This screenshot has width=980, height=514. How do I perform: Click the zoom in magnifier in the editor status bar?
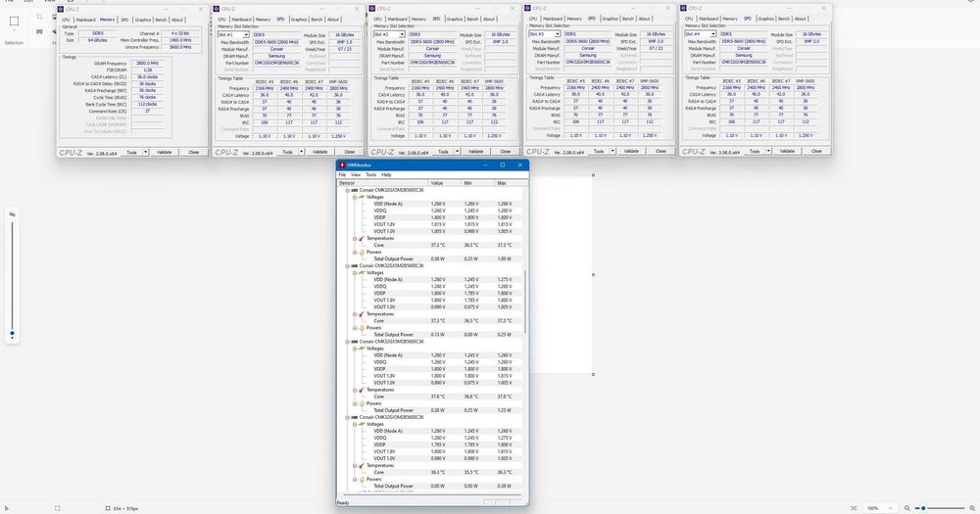pos(972,508)
